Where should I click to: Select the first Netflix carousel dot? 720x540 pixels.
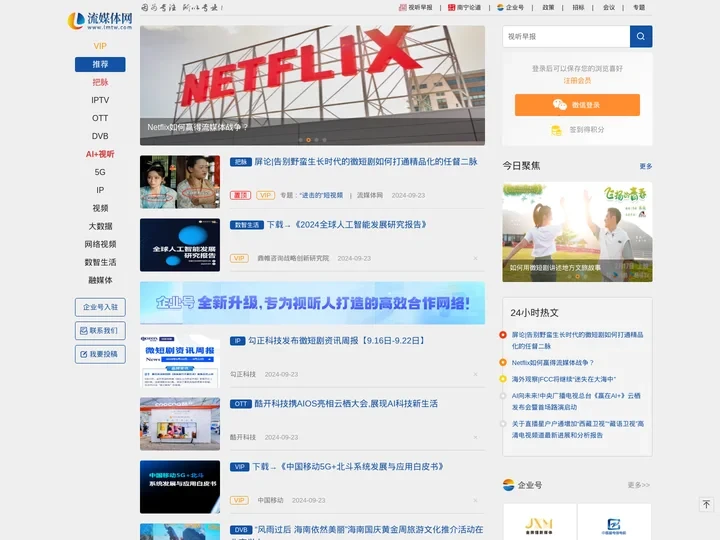(301, 140)
